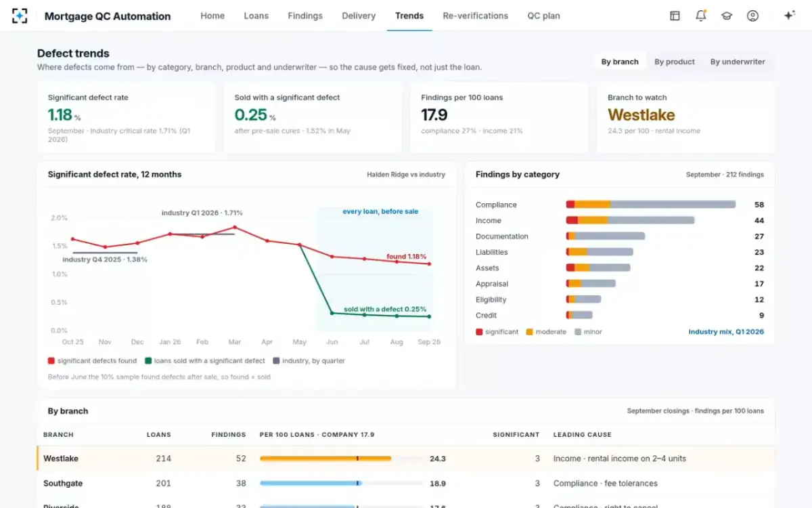Click 'industry Q4 2025 · 1.38%' chart label
This screenshot has width=812, height=508.
[105, 259]
